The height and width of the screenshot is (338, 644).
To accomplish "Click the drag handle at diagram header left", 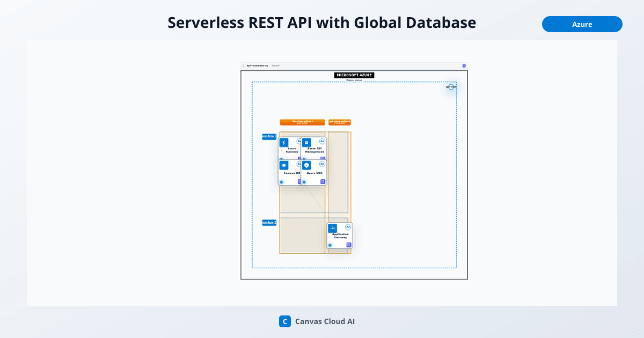I will (244, 66).
